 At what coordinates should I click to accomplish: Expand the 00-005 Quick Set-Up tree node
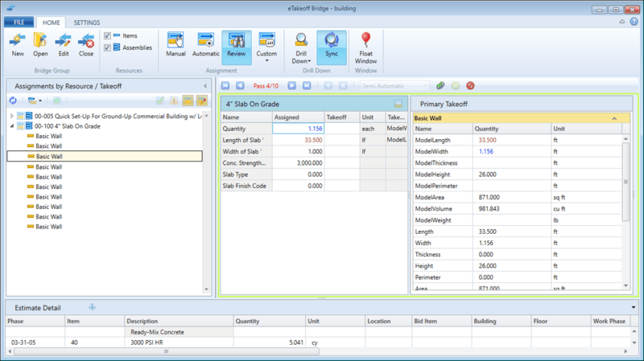coord(12,116)
